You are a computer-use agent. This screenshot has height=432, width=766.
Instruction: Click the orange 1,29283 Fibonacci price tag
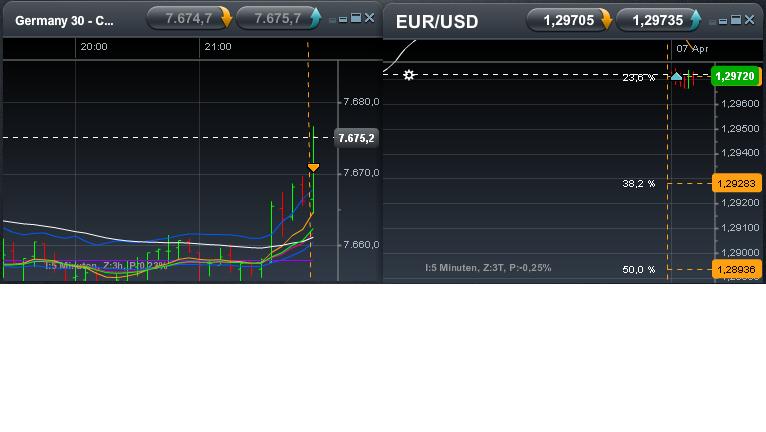(736, 183)
